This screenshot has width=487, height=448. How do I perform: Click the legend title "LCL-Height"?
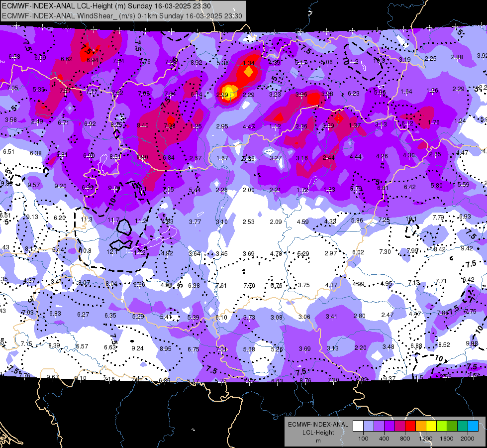pyautogui.click(x=318, y=433)
